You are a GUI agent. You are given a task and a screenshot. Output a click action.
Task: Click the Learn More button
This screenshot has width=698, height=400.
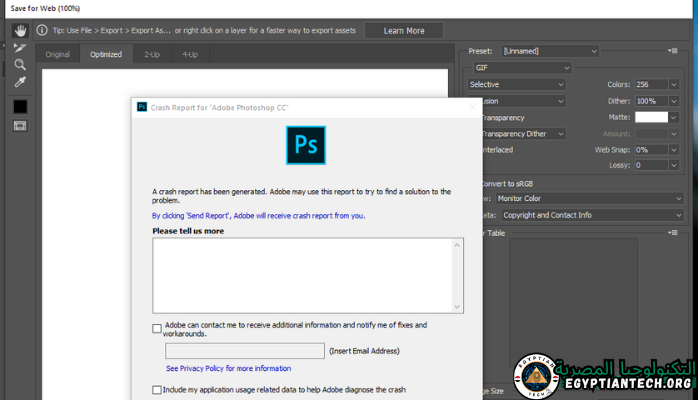click(x=404, y=31)
